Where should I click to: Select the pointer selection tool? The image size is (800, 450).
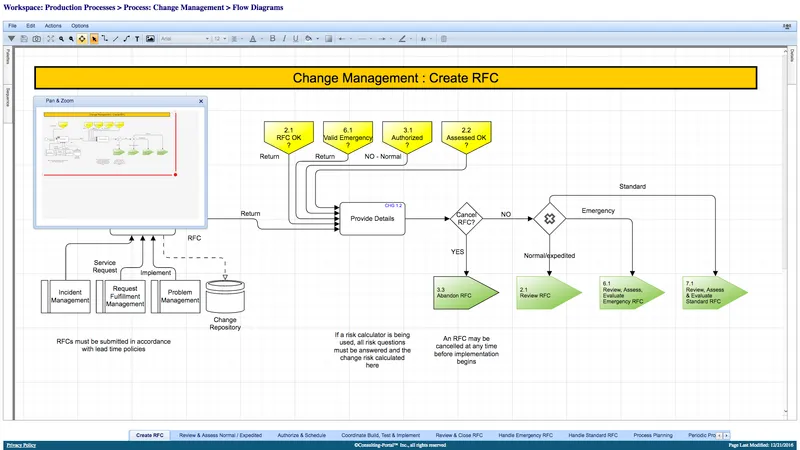pos(94,39)
